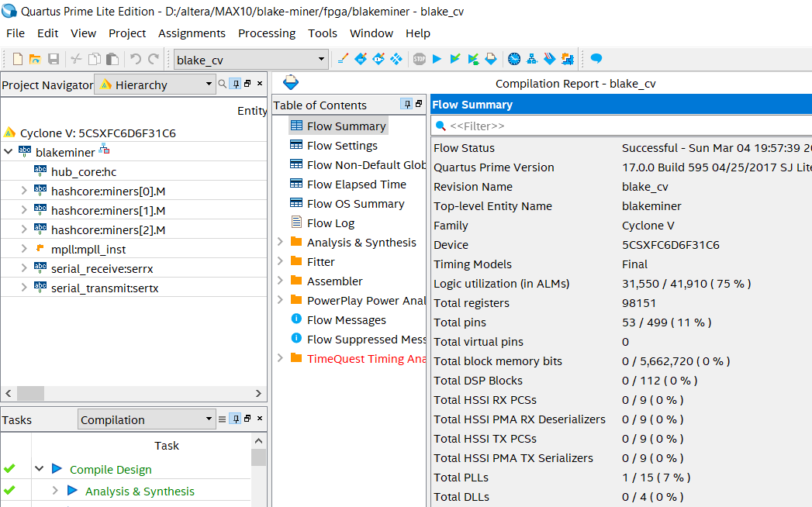Float the Project Navigator panel
The height and width of the screenshot is (507, 812).
point(247,84)
